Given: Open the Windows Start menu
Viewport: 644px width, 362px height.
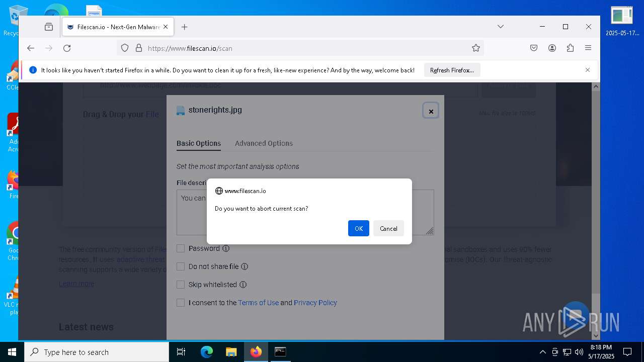Looking at the screenshot, I should point(12,352).
